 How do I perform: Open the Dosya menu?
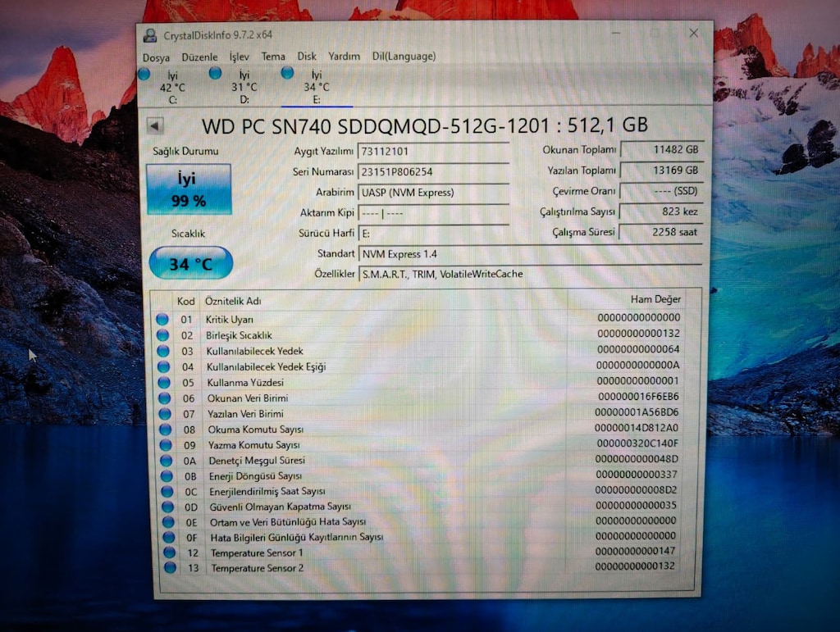[156, 57]
